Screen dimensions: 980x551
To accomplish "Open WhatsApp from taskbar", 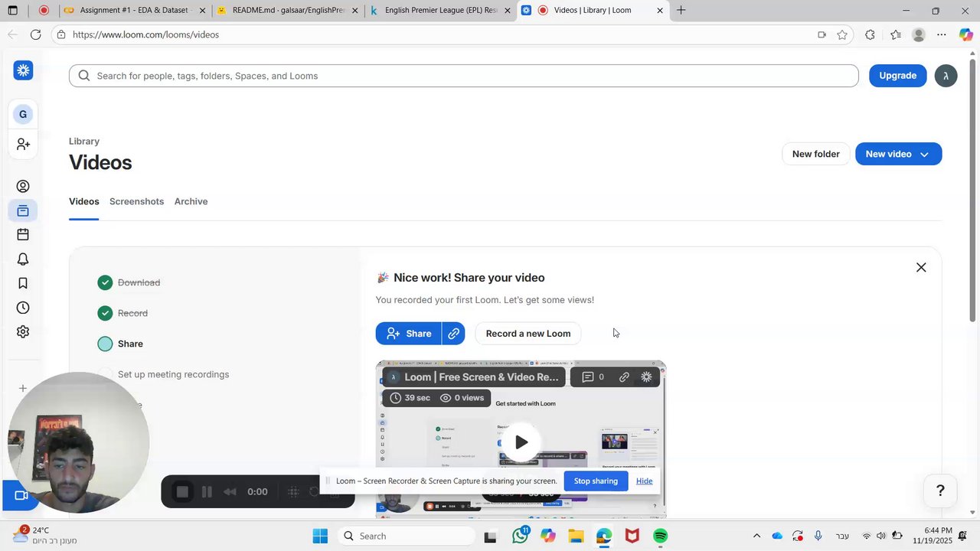I will pos(521,536).
